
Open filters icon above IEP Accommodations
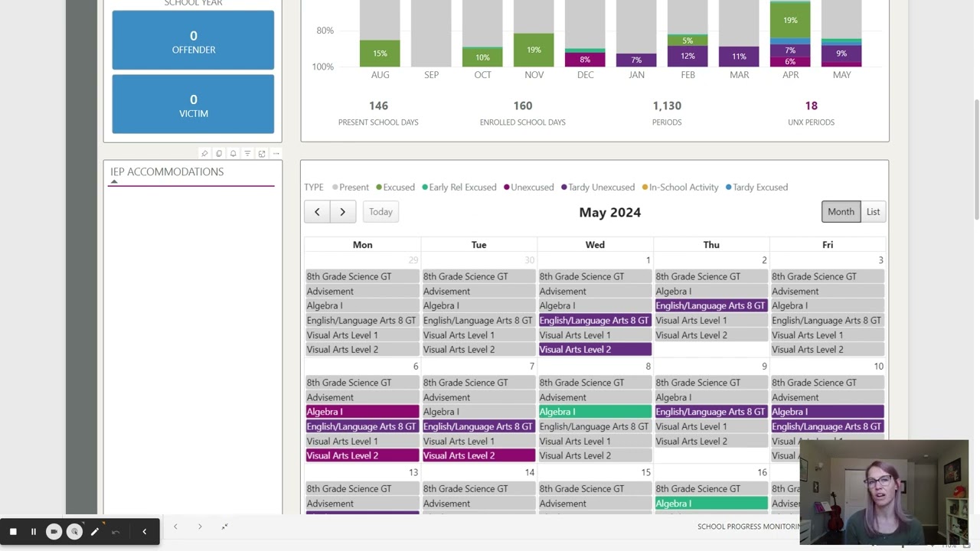click(x=247, y=154)
